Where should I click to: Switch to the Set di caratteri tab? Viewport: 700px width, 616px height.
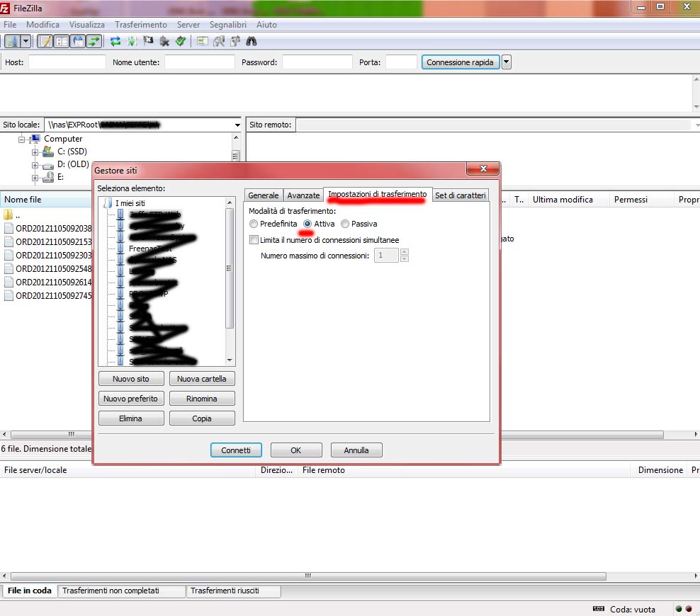(x=461, y=195)
